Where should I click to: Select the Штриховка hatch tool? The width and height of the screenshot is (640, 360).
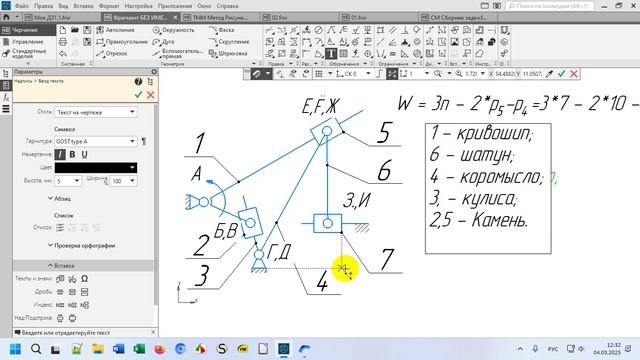(228, 53)
